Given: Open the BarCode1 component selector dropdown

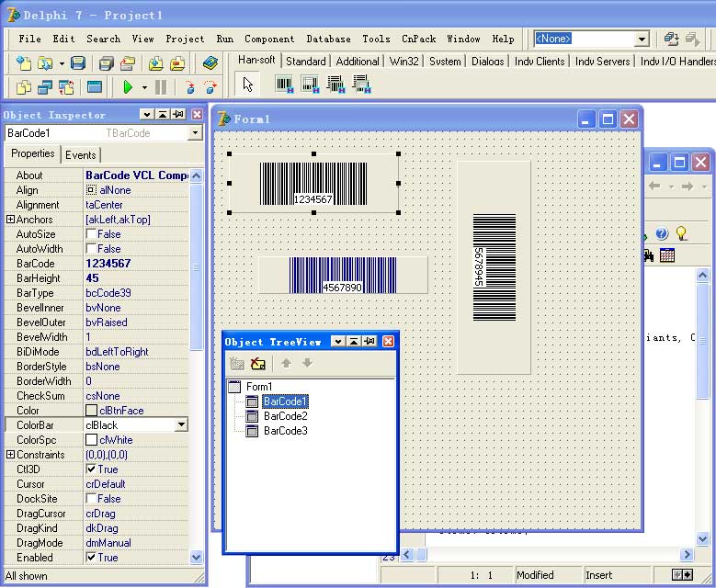Looking at the screenshot, I should [x=195, y=133].
